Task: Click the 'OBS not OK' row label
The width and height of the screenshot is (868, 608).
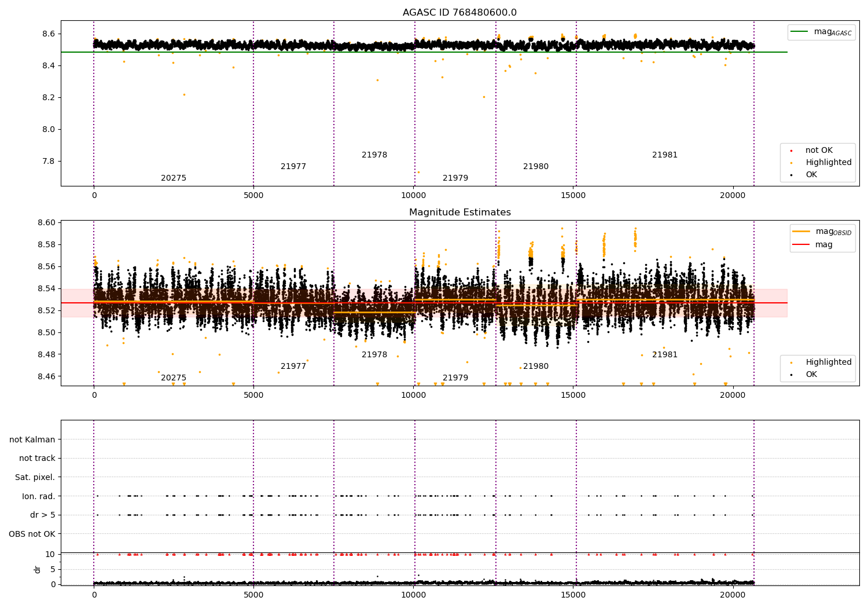Action: [x=32, y=534]
